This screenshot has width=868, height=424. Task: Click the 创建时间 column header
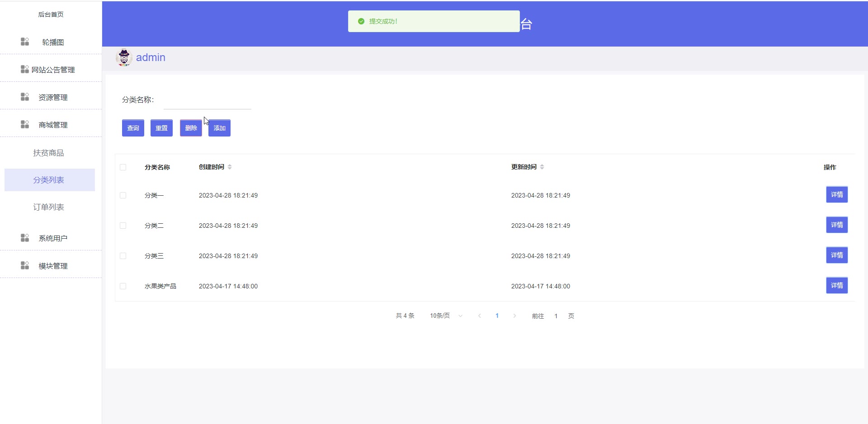pyautogui.click(x=212, y=167)
